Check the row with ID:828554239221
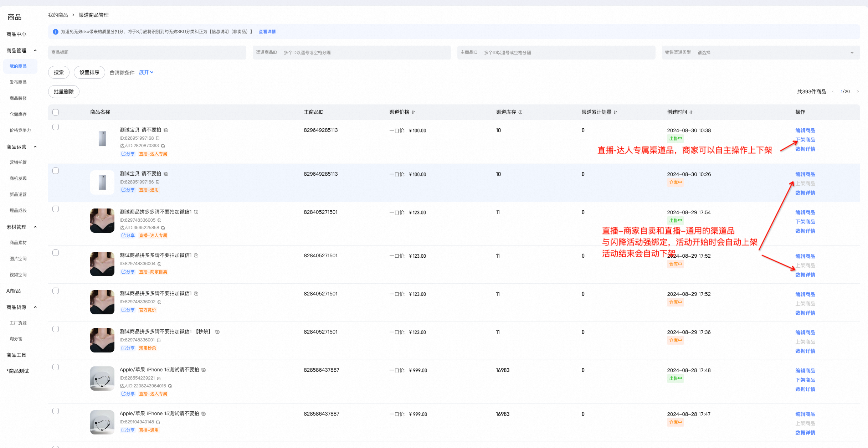The image size is (868, 448). (56, 367)
